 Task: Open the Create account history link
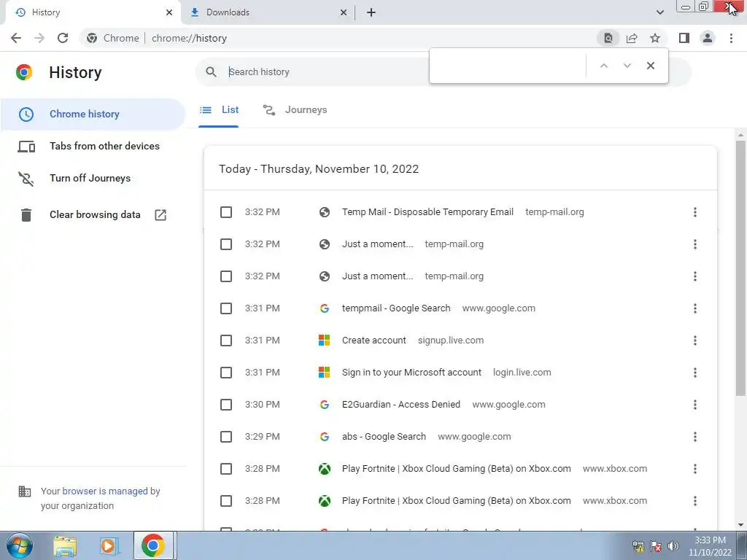point(374,341)
